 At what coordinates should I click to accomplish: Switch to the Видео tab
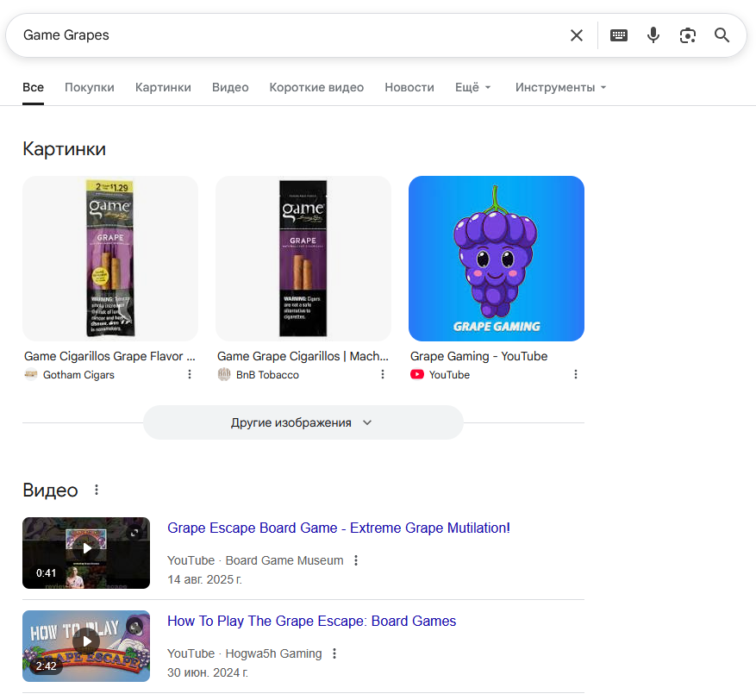click(230, 87)
